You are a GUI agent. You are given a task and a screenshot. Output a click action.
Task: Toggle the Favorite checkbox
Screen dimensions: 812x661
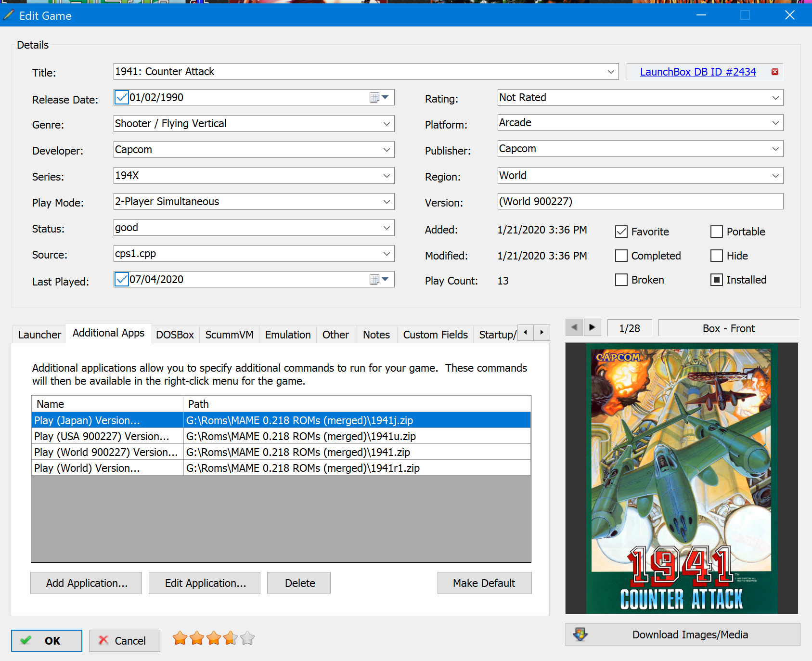[621, 232]
